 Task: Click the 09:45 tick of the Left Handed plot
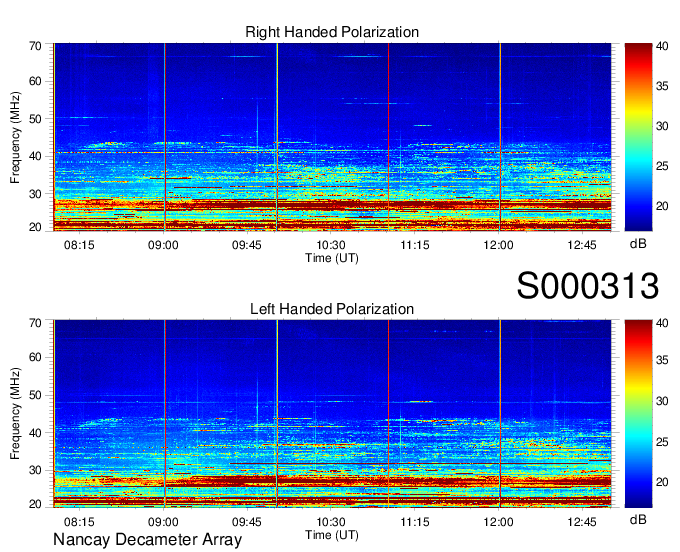[247, 522]
